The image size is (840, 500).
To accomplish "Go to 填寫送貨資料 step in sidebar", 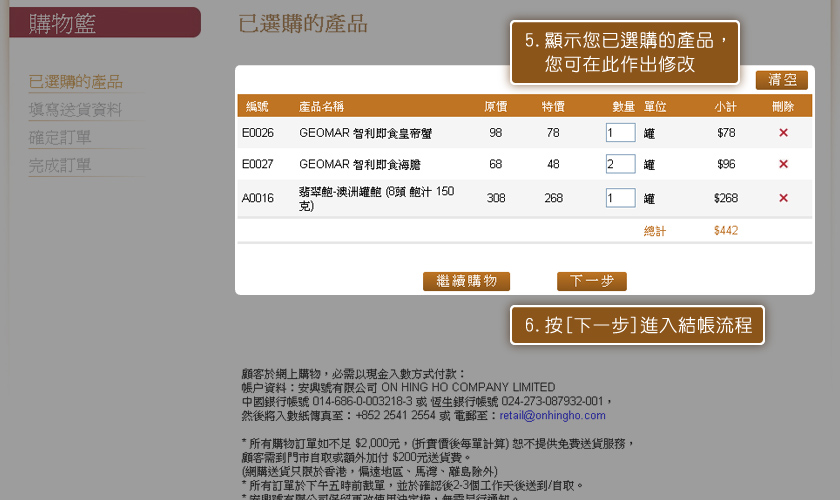I will coord(76,110).
